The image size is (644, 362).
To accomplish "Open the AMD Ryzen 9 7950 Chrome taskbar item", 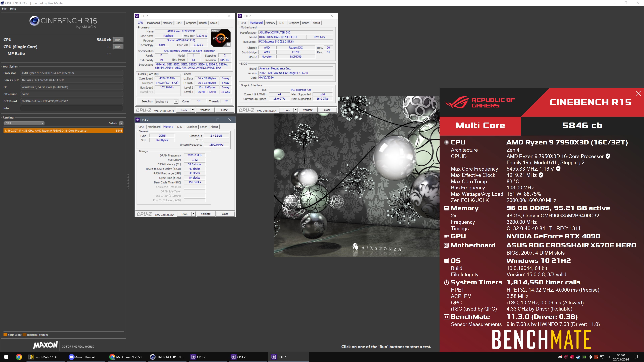I will pos(127,357).
